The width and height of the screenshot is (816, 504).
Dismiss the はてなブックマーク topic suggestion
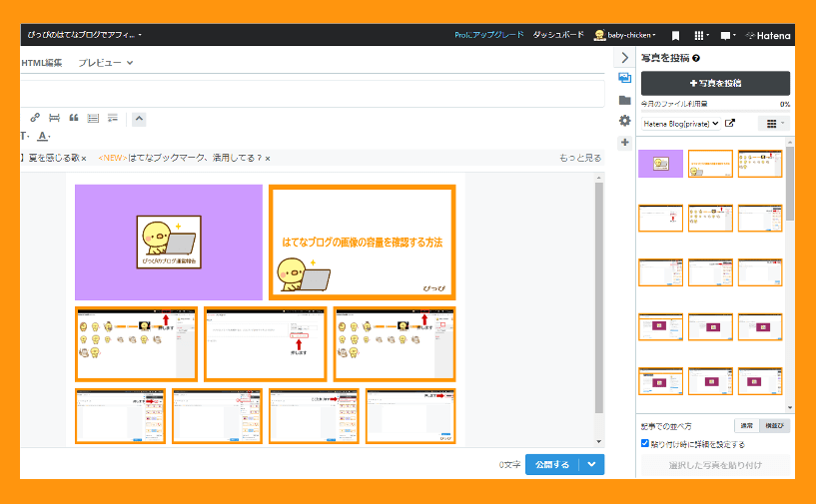click(x=268, y=159)
